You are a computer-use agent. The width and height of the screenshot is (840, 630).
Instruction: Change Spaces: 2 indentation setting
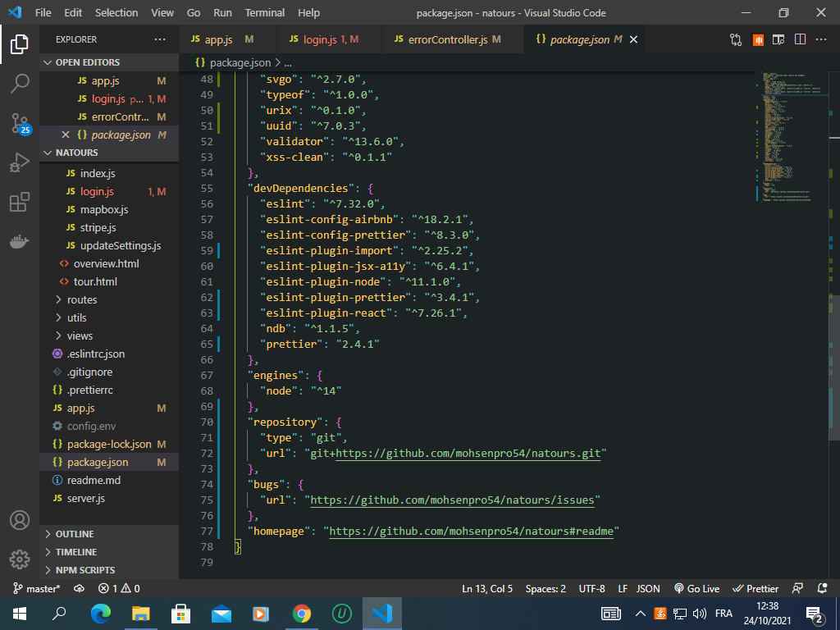click(546, 589)
